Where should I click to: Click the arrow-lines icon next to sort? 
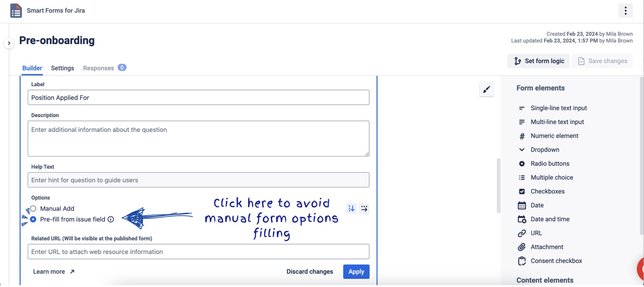364,208
